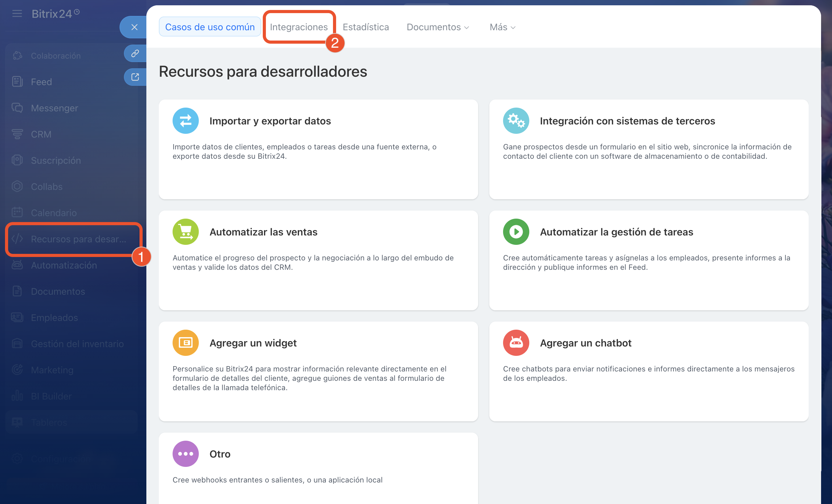This screenshot has width=832, height=504.
Task: Open Agregar un widget card title
Action: (253, 343)
